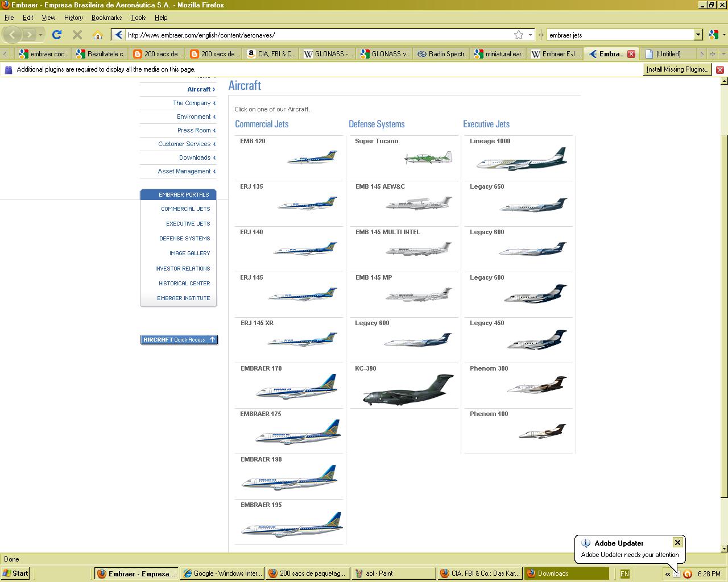Open the EMBRAER 170 text link
728x582 pixels.
point(261,368)
